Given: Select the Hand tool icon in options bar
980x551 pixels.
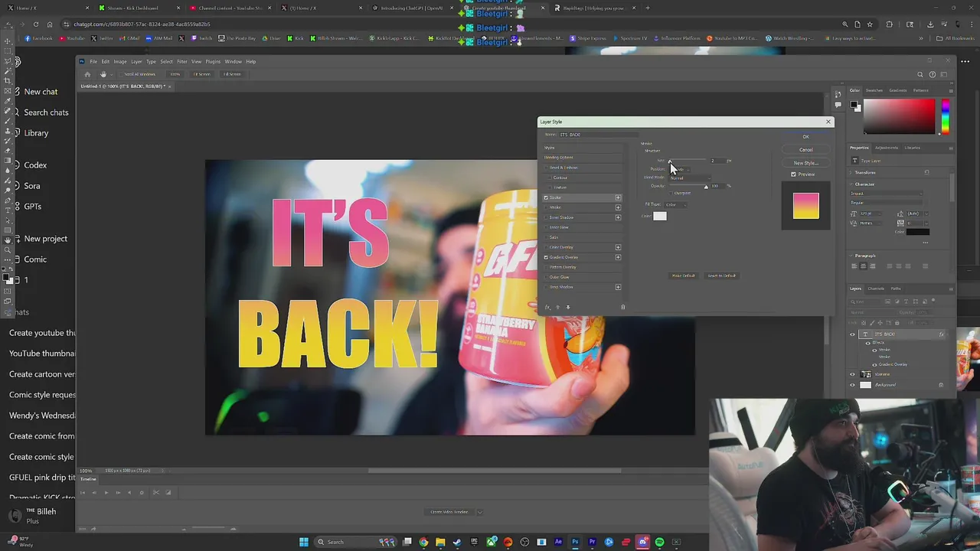Looking at the screenshot, I should pyautogui.click(x=103, y=74).
